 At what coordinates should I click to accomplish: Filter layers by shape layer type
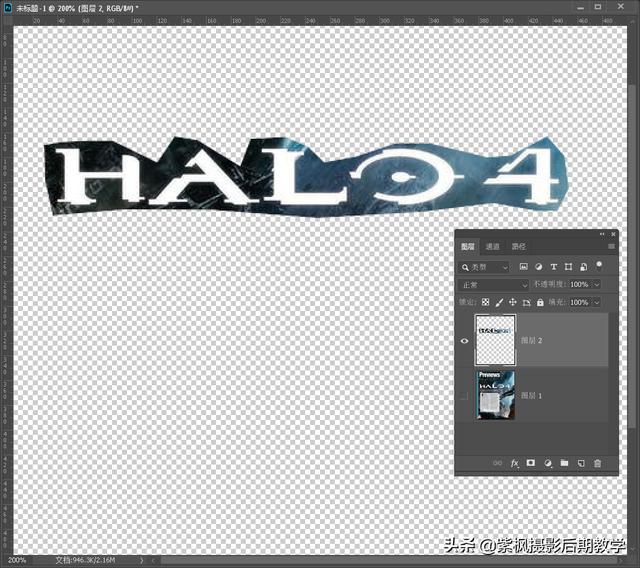click(568, 267)
